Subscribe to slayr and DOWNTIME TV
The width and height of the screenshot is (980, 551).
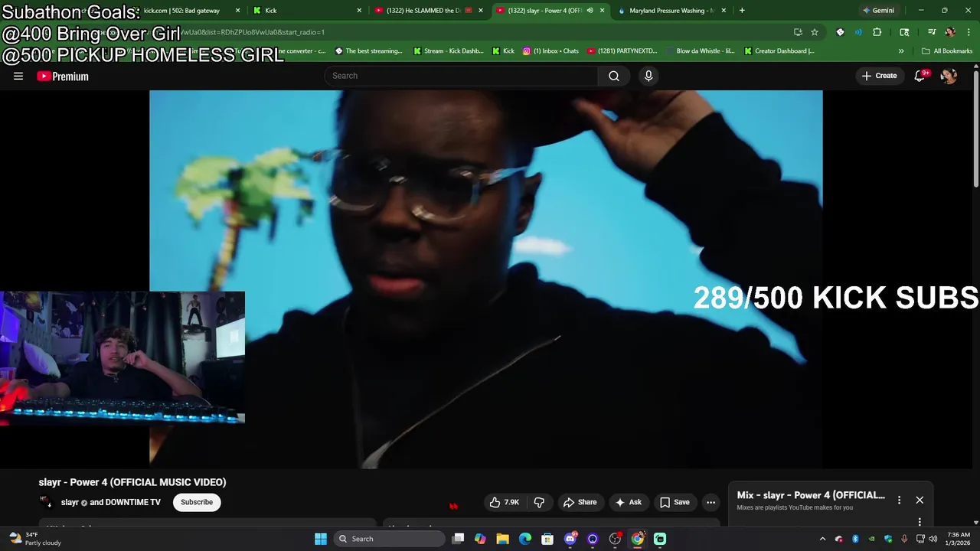point(197,502)
